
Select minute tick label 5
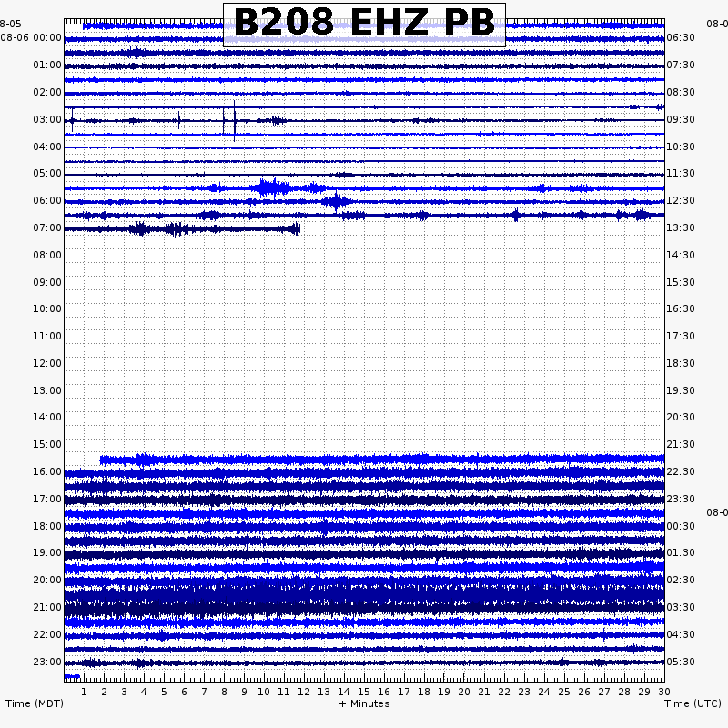[164, 693]
